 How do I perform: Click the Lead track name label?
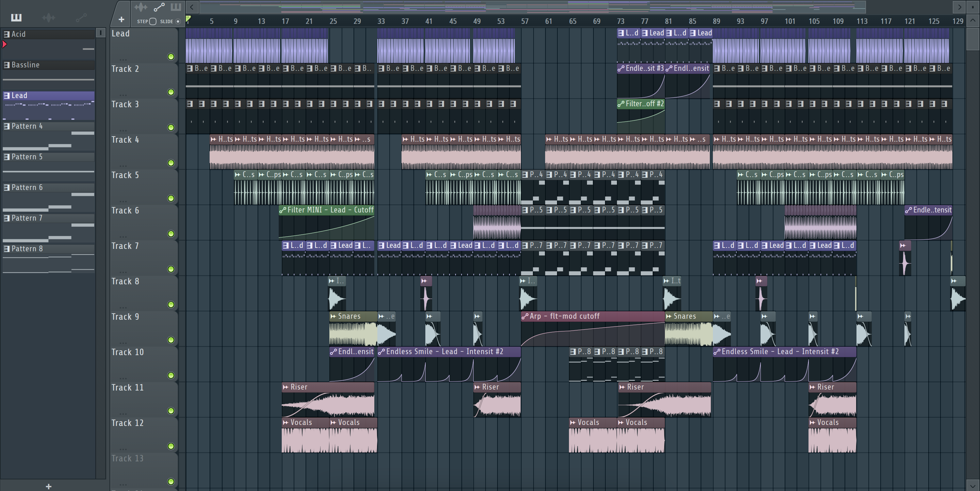pyautogui.click(x=120, y=33)
